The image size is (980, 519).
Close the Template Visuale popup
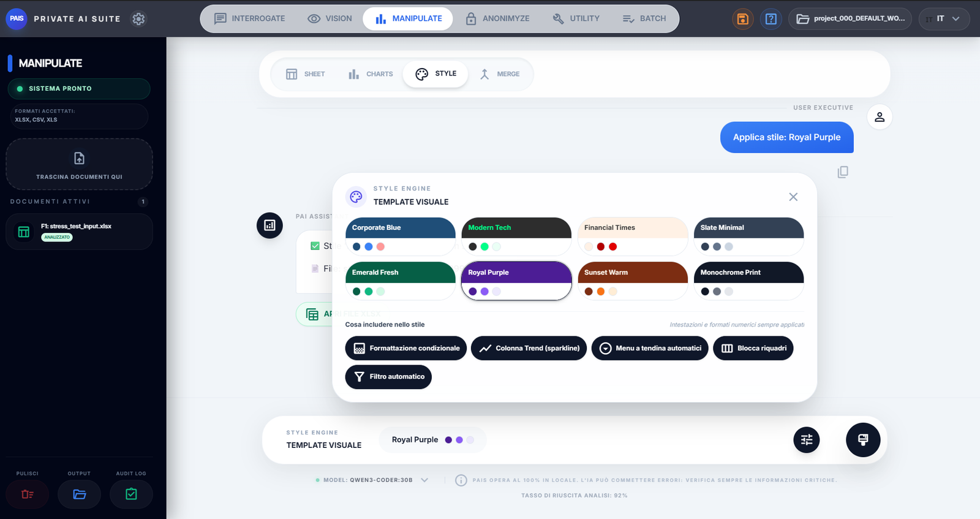point(793,197)
